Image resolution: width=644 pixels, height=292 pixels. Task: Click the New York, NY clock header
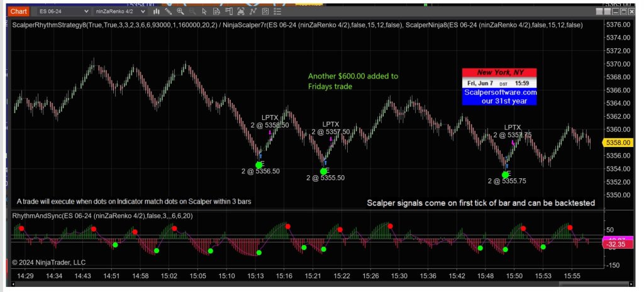[x=499, y=72]
